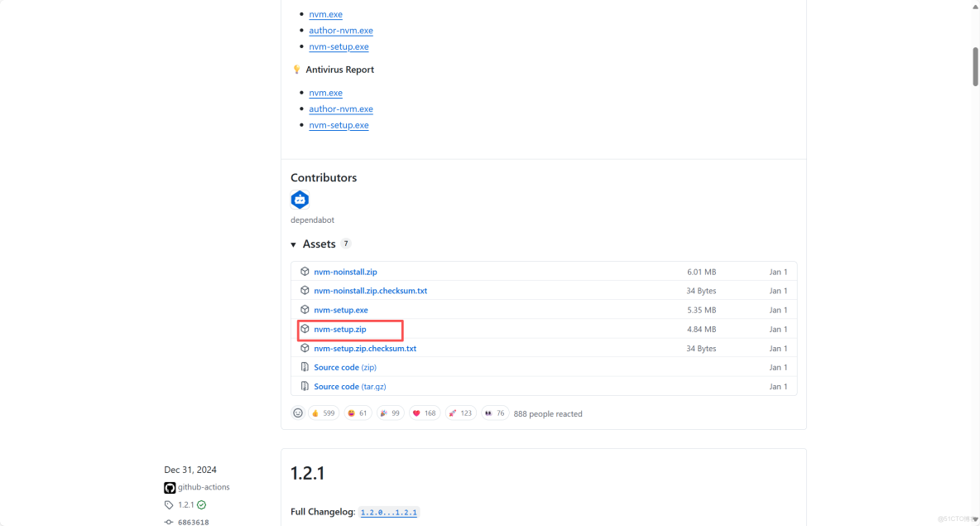Open the smiley add-reaction picker

pos(297,413)
